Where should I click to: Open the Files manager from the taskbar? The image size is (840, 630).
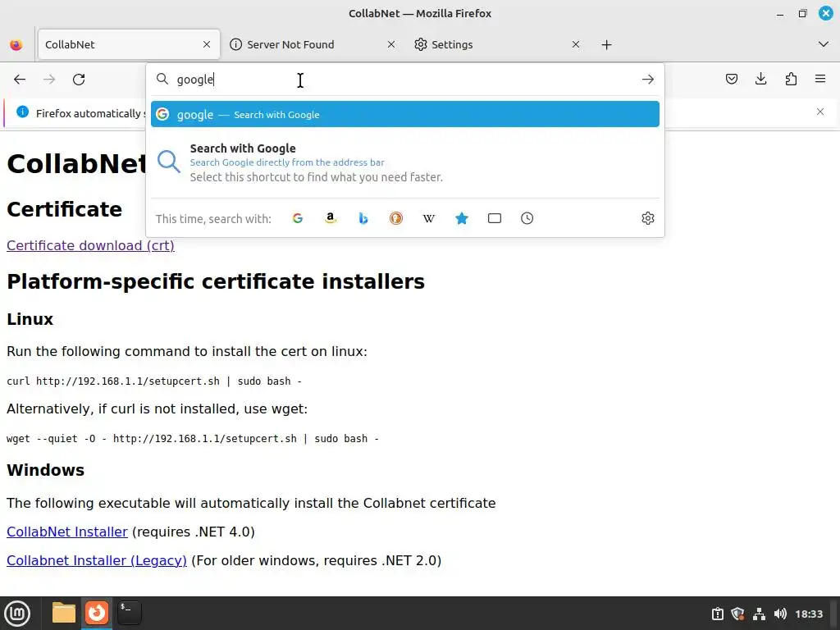click(64, 613)
